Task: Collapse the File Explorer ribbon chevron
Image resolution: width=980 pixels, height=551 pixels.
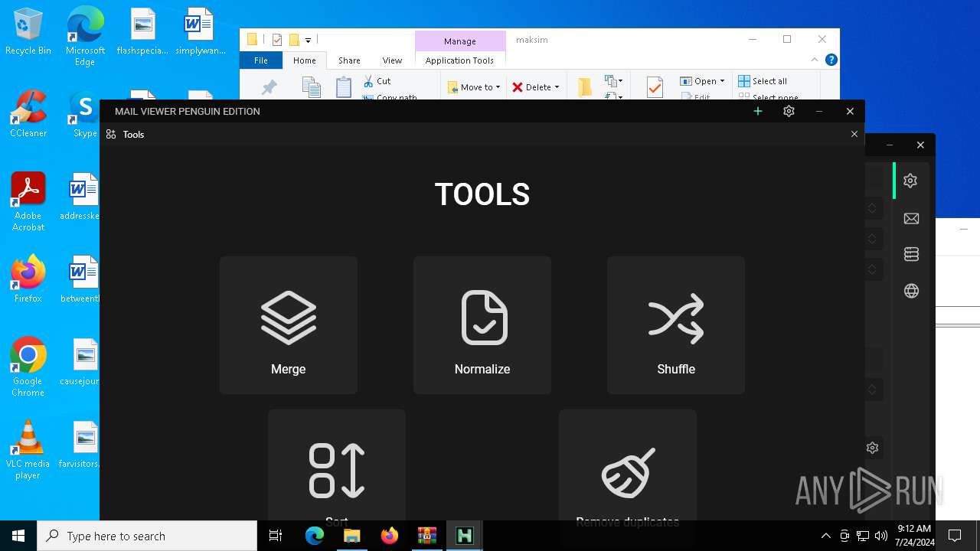Action: 815,60
